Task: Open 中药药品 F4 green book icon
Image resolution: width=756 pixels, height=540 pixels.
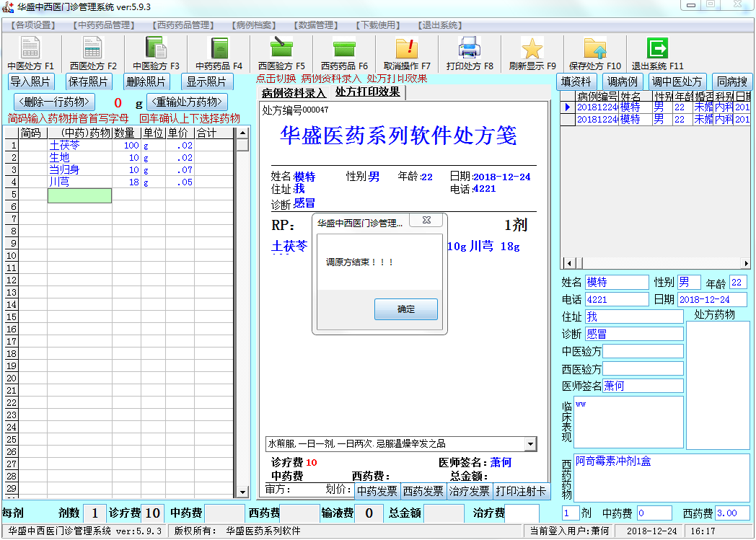Action: click(x=219, y=47)
